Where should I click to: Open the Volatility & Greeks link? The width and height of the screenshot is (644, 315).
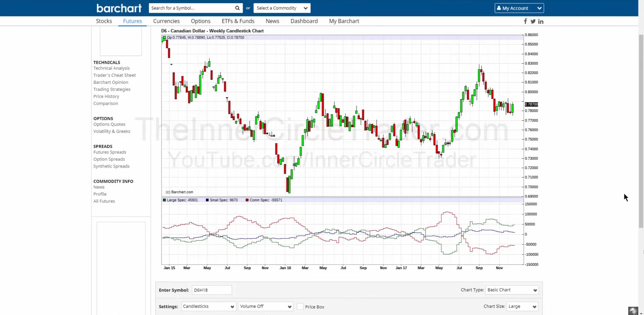coord(112,131)
